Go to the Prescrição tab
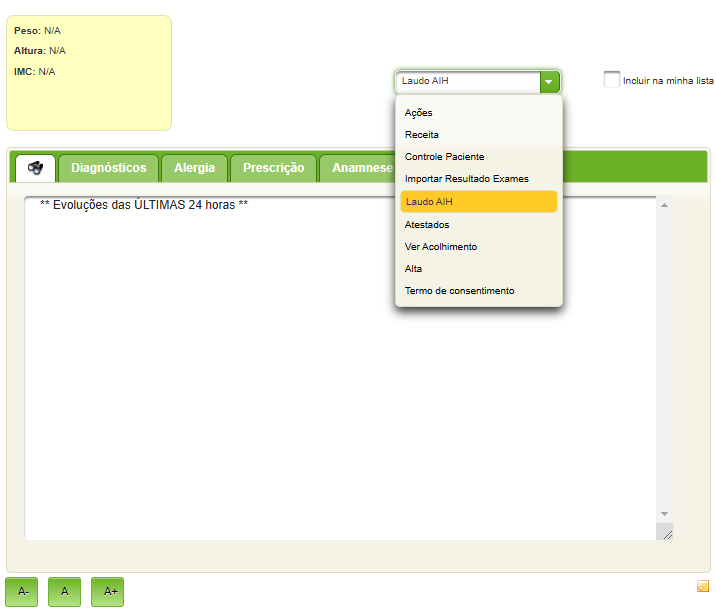 [274, 168]
